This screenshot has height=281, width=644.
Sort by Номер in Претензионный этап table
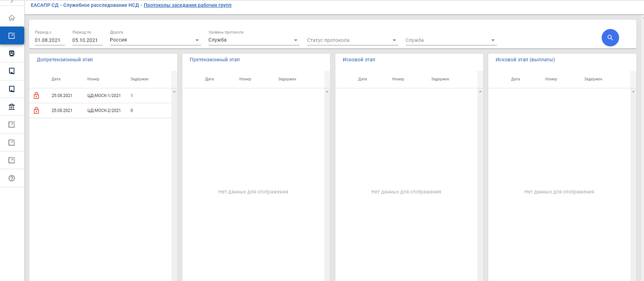tap(245, 79)
